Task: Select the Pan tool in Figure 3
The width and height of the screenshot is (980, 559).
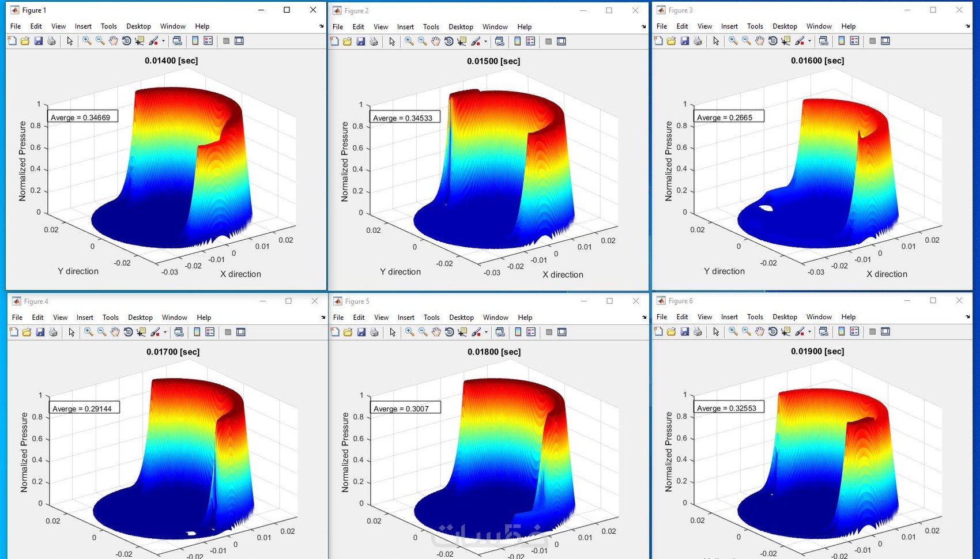Action: (x=759, y=41)
